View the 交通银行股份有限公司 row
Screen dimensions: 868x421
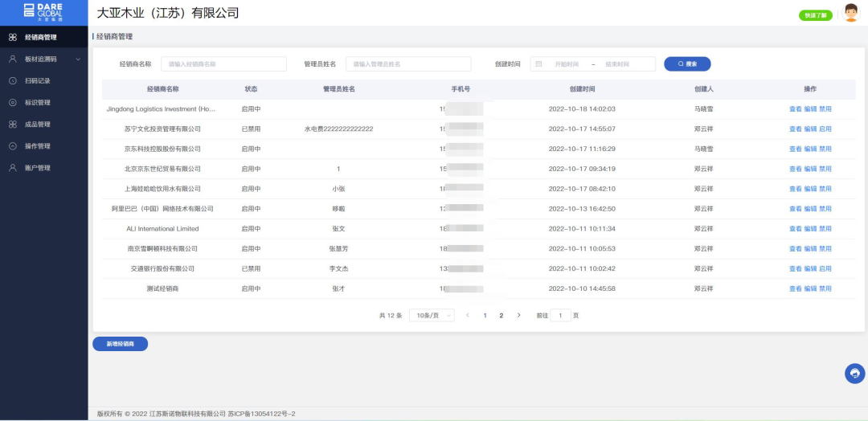pos(795,268)
